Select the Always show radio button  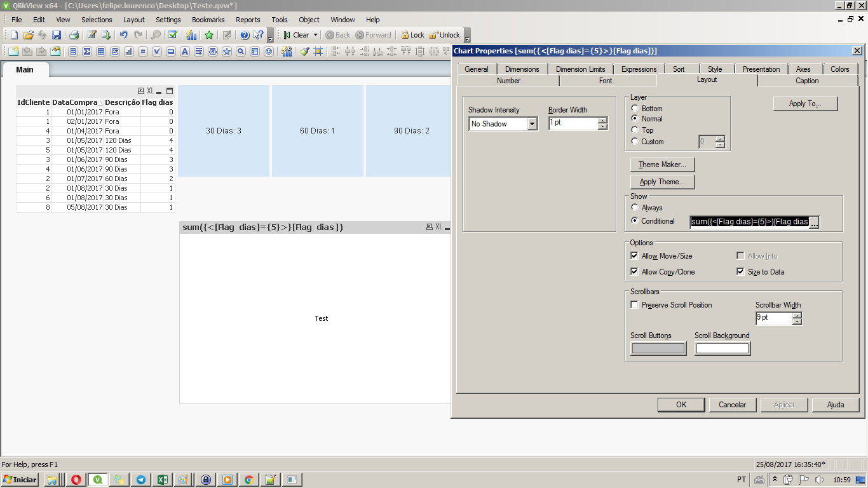(635, 207)
